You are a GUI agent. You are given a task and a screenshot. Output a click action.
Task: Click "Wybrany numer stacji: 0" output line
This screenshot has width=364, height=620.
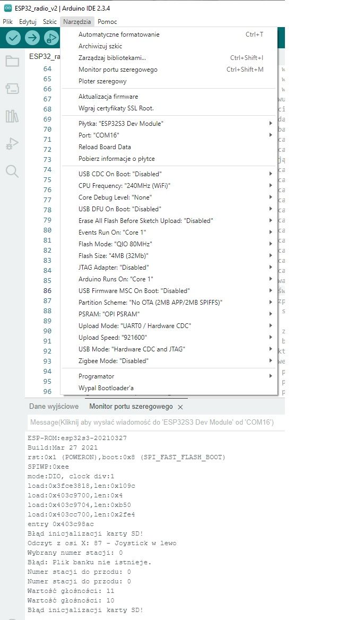(75, 553)
